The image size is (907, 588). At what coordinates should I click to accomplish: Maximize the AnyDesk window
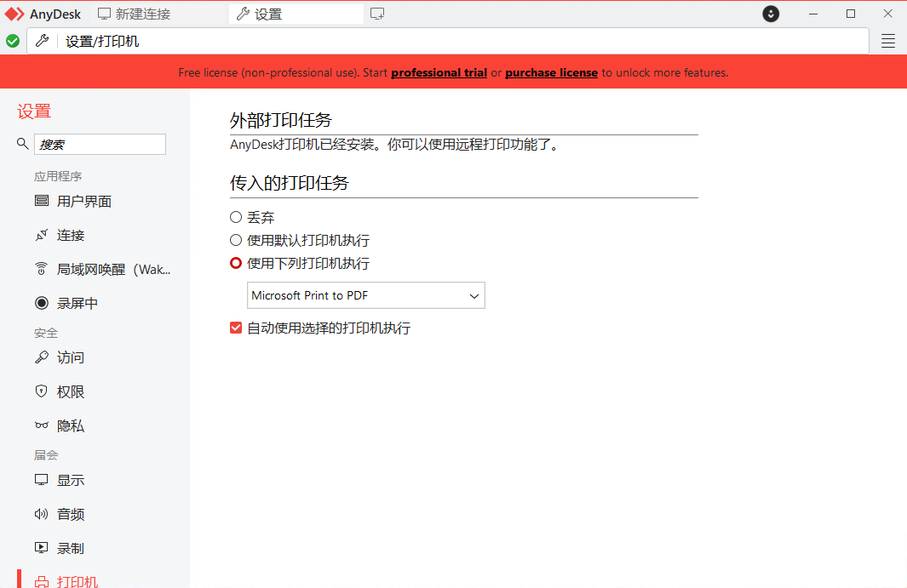tap(850, 14)
